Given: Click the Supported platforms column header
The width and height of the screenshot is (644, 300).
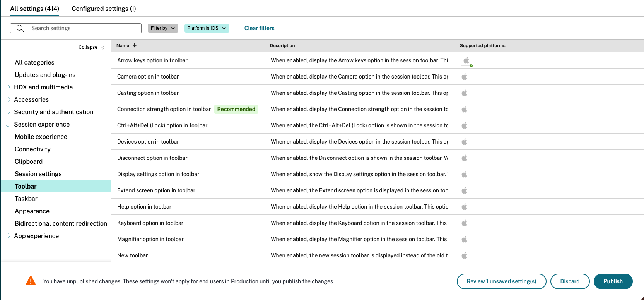Looking at the screenshot, I should pos(482,46).
